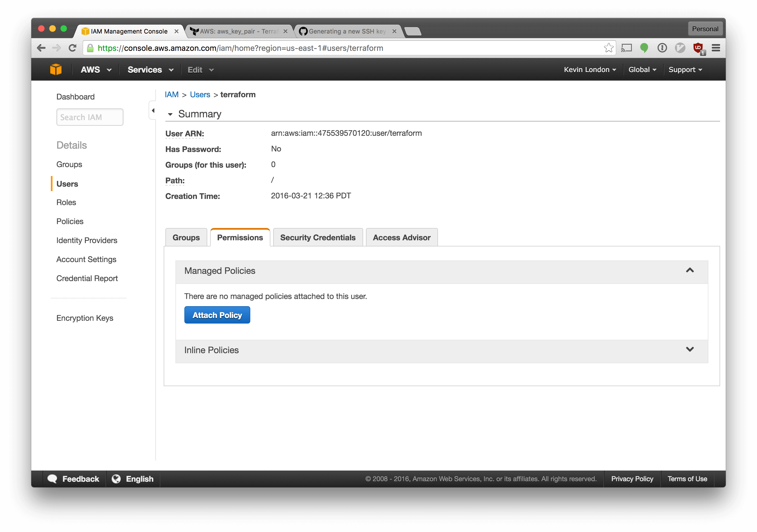Image resolution: width=757 pixels, height=532 pixels.
Task: Click the AWS logo icon
Action: pyautogui.click(x=56, y=69)
